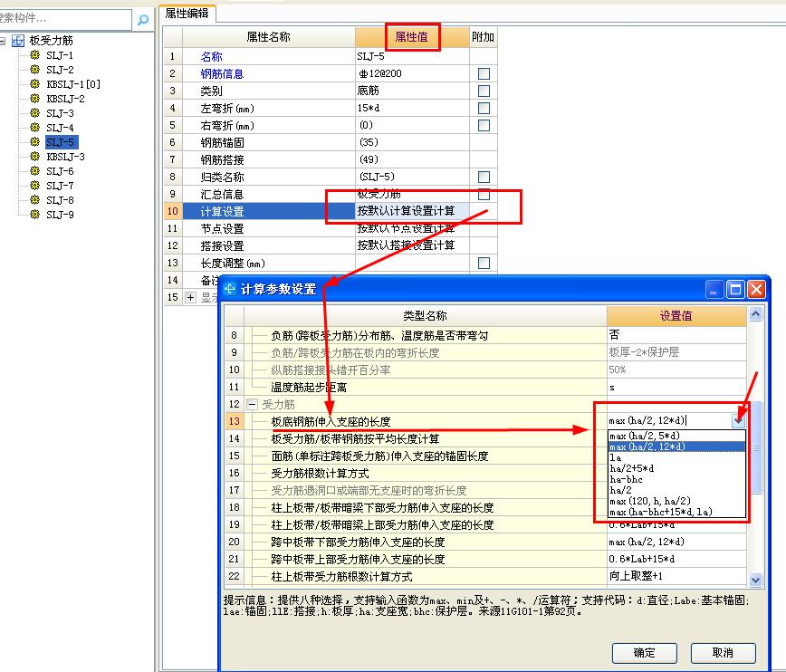This screenshot has width=786, height=672.
Task: Click the gear icon beside SLJ-9
Action: pos(34,214)
